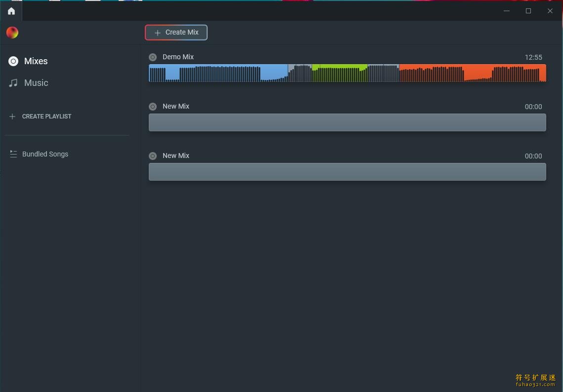Open Music via the note icon
The width and height of the screenshot is (563, 392).
[13, 83]
